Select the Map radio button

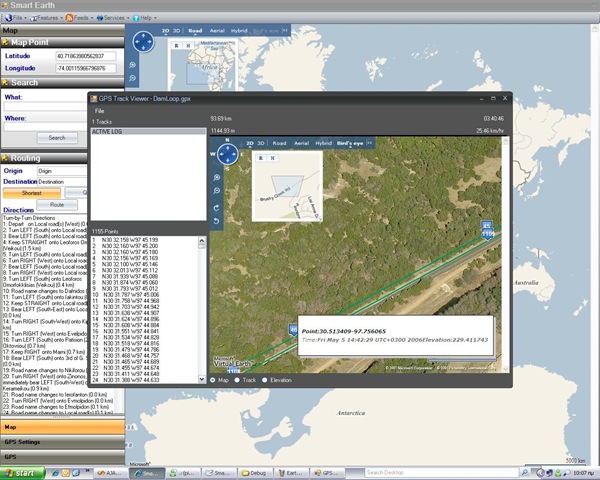(x=213, y=380)
